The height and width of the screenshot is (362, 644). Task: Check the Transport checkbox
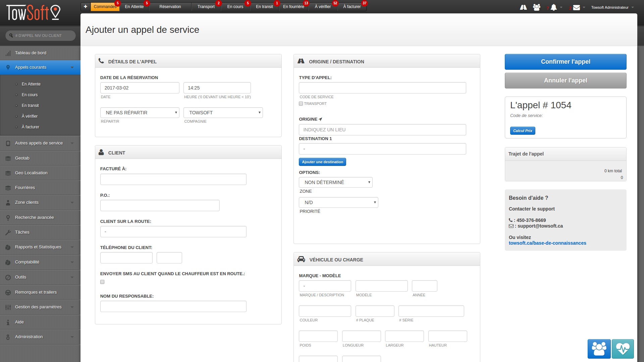pyautogui.click(x=301, y=104)
